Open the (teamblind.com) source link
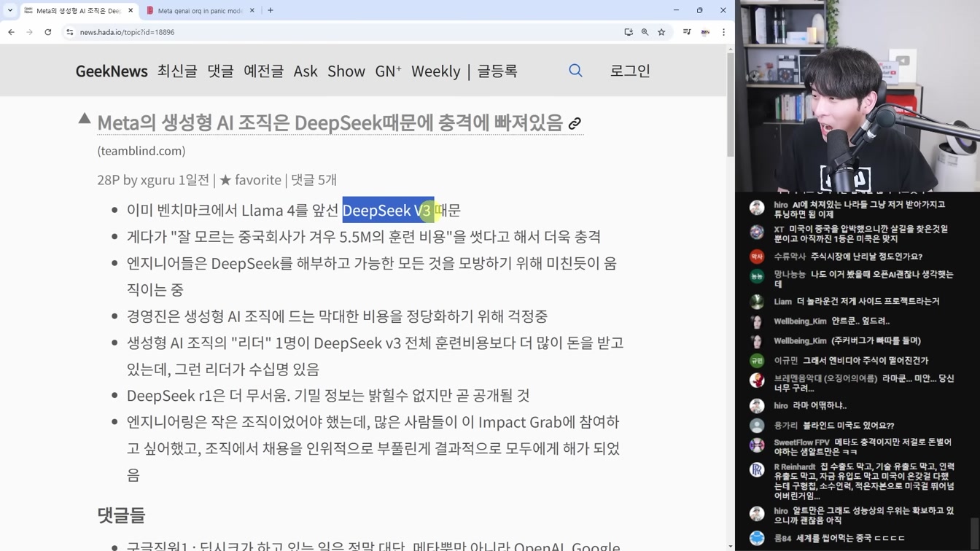The image size is (980, 551). pos(141,151)
